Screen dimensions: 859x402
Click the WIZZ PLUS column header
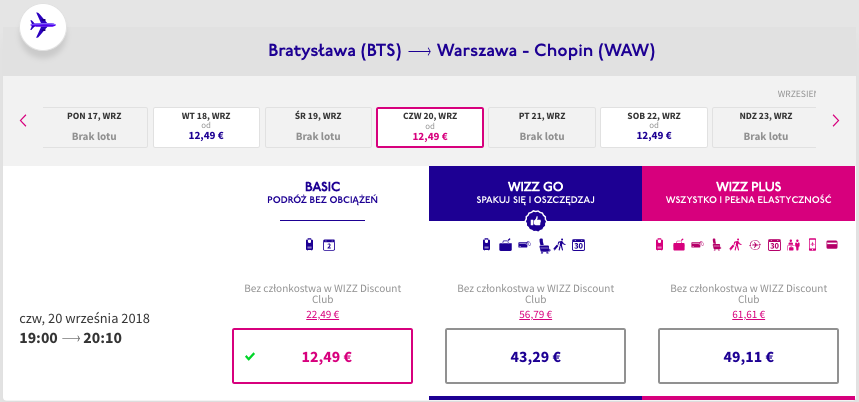tap(748, 193)
